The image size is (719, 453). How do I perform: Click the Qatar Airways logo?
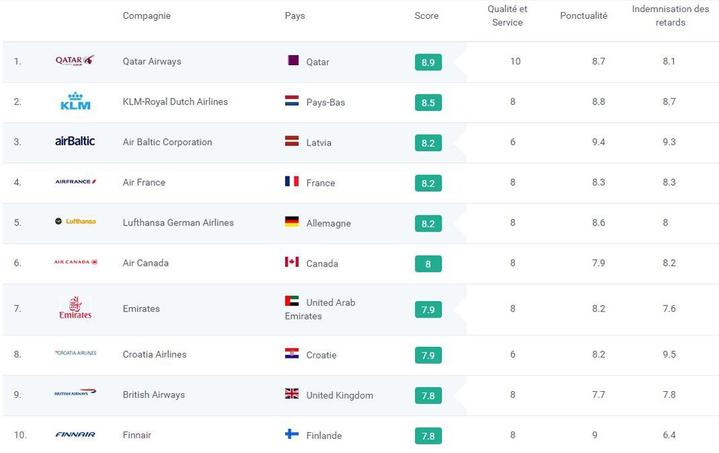[x=75, y=61]
